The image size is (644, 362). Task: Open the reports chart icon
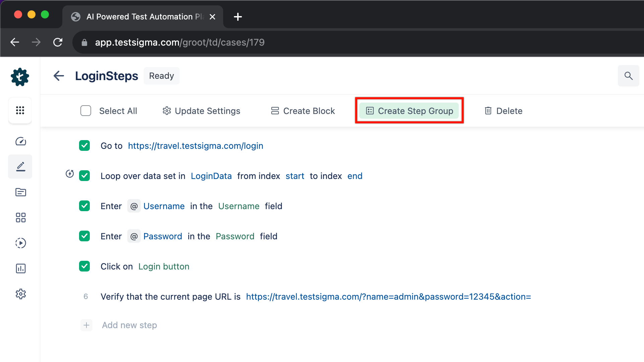click(21, 268)
